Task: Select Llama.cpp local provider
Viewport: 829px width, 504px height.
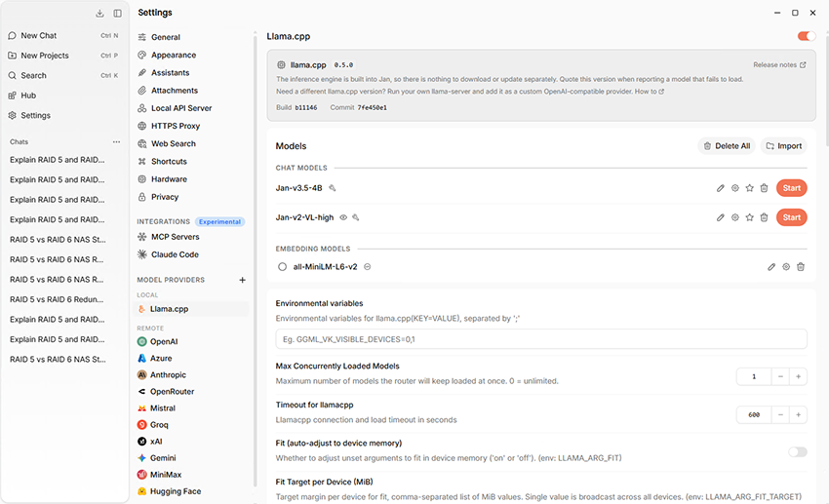Action: 192,309
